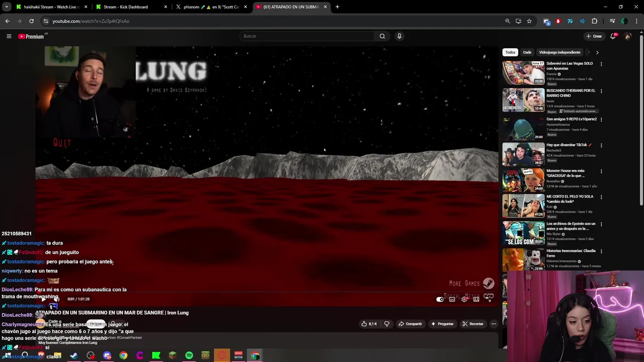Open options menu for 'Sobreviví en Las Vegas' video
644x362 pixels.
pos(601,64)
